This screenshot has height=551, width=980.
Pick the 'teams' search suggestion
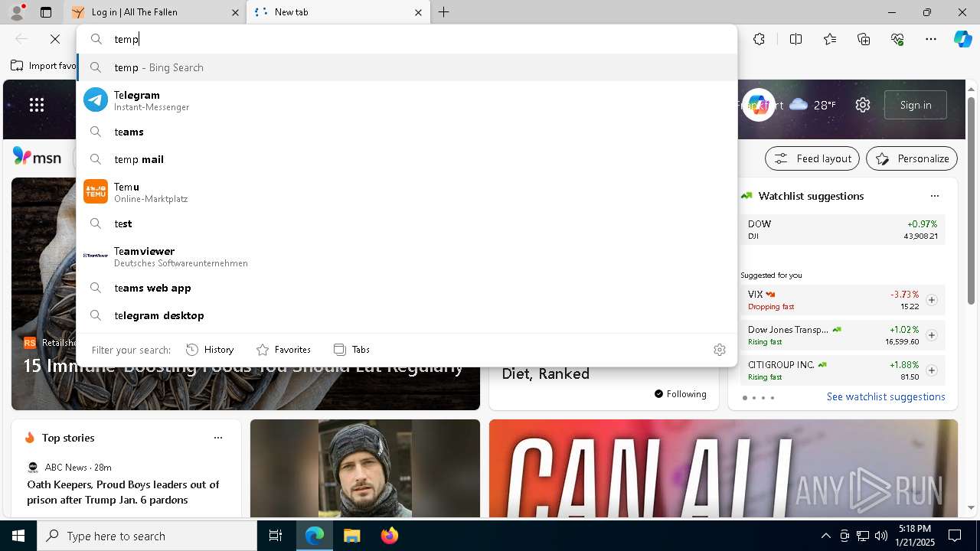click(x=407, y=132)
